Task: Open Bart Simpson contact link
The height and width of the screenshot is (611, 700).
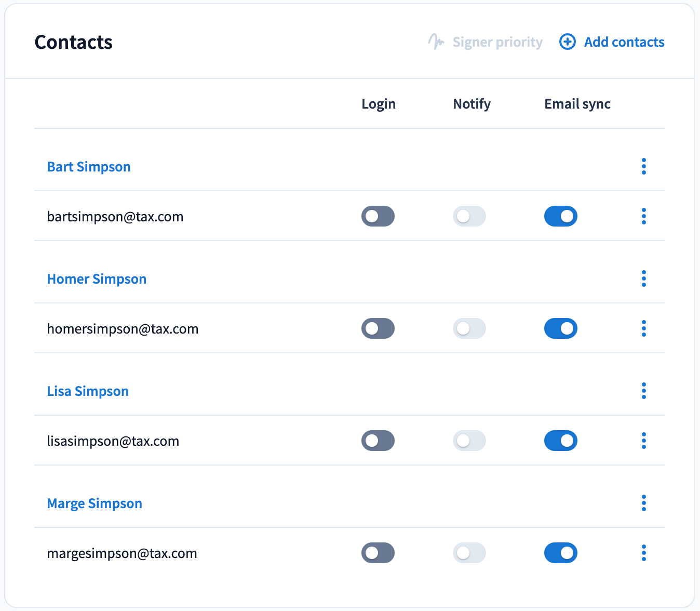Action: click(89, 167)
